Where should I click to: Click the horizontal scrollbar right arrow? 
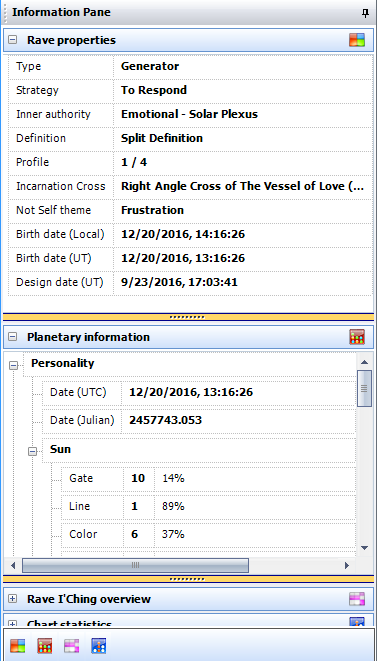(x=347, y=565)
